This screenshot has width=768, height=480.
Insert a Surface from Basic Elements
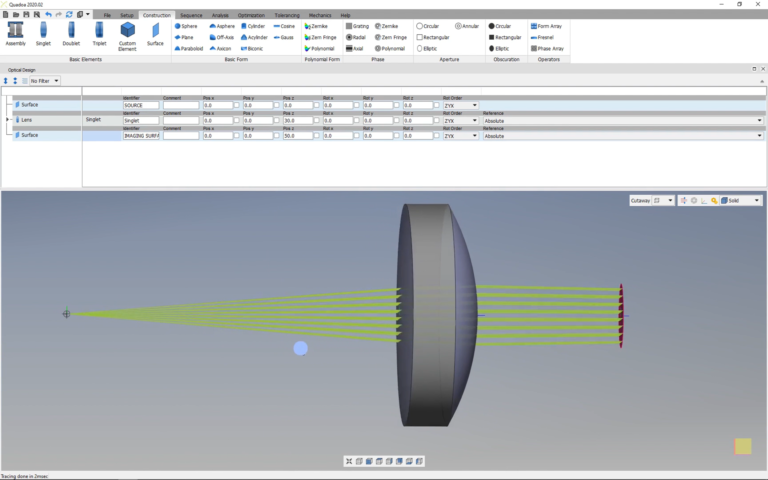coord(155,34)
